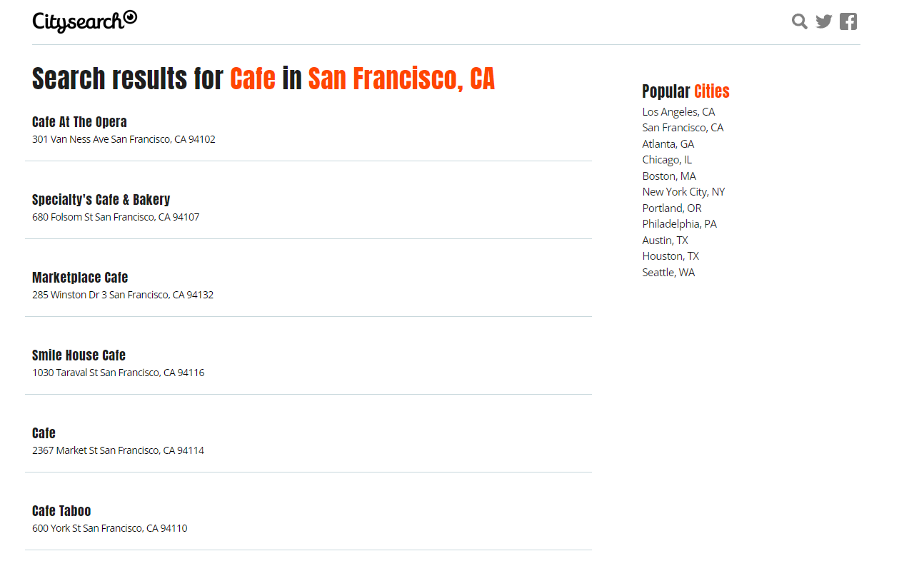Select Seattle, WA from the list
This screenshot has height=561, width=924.
point(668,272)
